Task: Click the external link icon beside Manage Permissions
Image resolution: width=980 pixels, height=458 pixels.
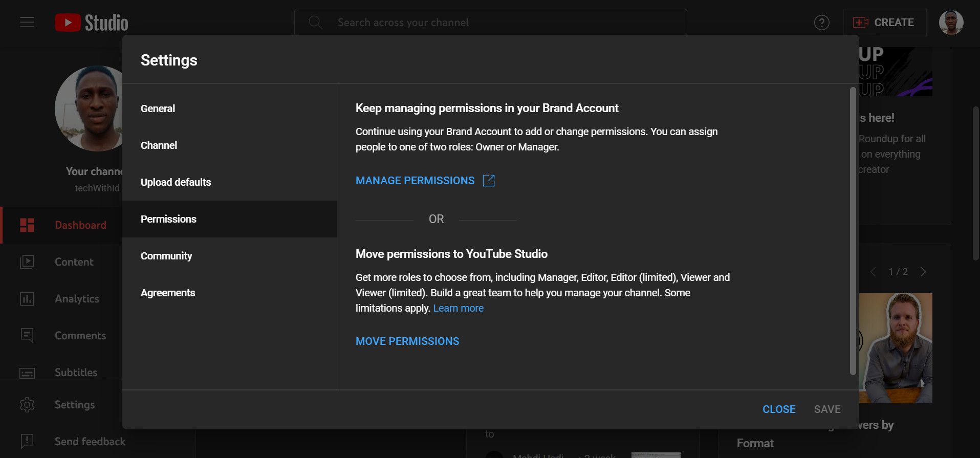Action: [489, 181]
